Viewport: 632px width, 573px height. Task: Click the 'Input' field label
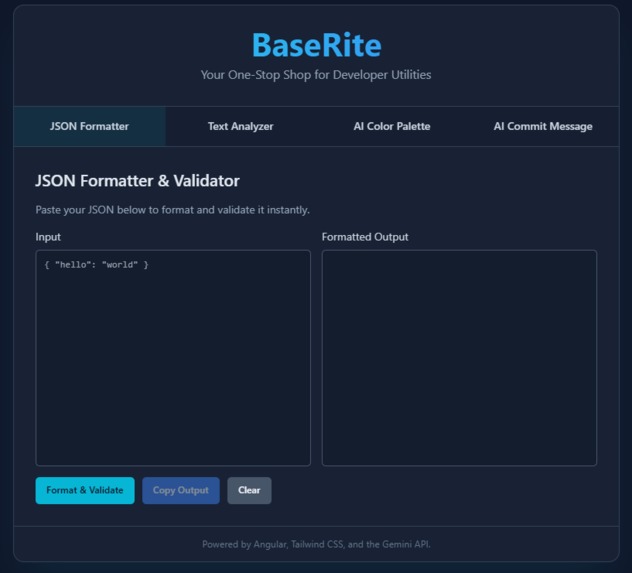tap(48, 237)
